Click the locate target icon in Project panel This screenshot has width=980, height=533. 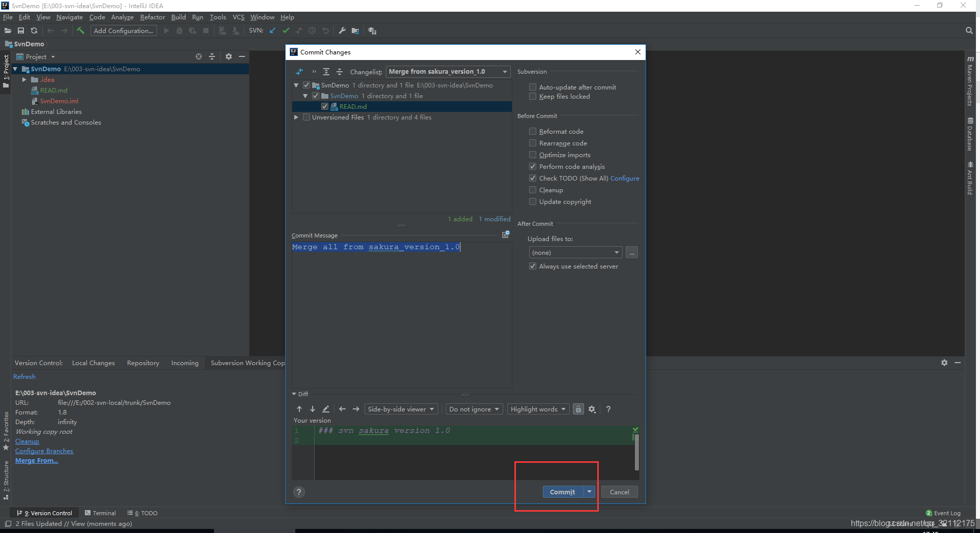[x=199, y=56]
